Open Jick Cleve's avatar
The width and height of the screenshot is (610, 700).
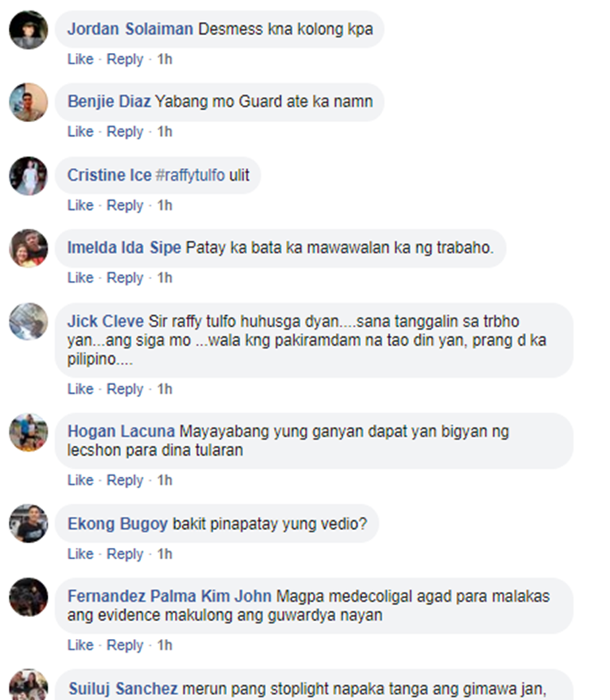[x=28, y=322]
